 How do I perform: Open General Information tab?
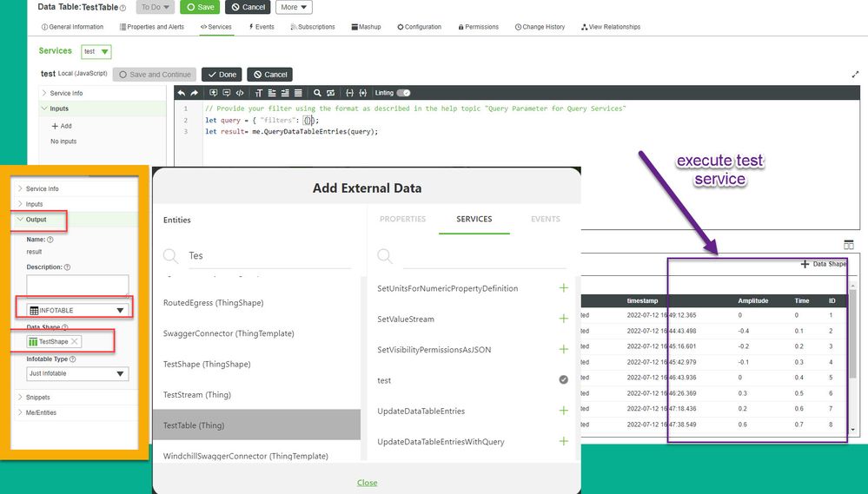tap(72, 27)
